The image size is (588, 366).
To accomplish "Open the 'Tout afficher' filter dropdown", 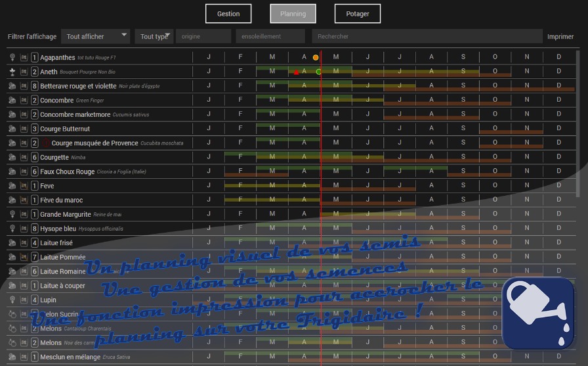I will (95, 37).
